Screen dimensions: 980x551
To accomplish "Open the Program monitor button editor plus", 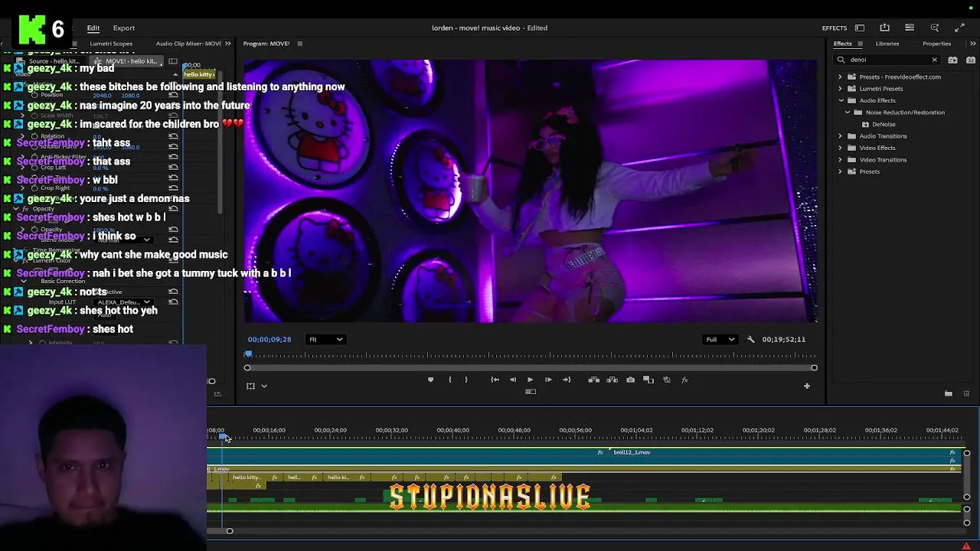I will point(806,386).
